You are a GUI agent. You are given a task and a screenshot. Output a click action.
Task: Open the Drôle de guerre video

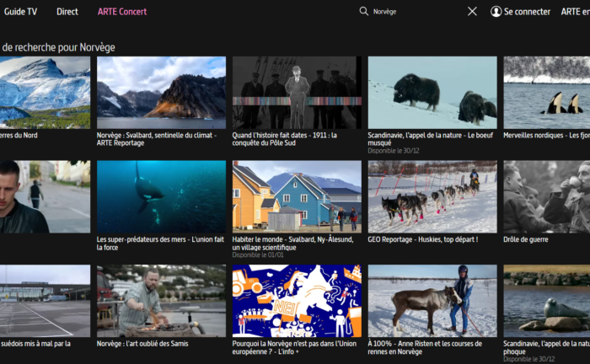tap(546, 196)
